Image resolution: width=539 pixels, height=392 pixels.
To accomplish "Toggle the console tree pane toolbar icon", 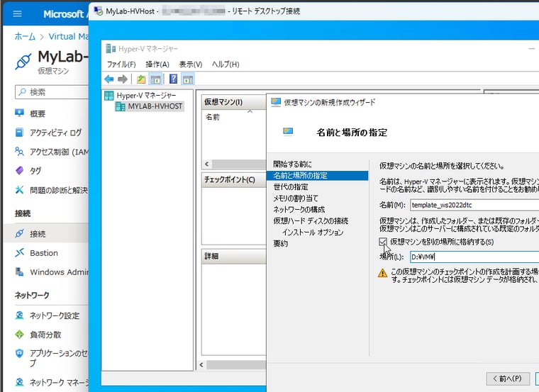I will [x=155, y=79].
